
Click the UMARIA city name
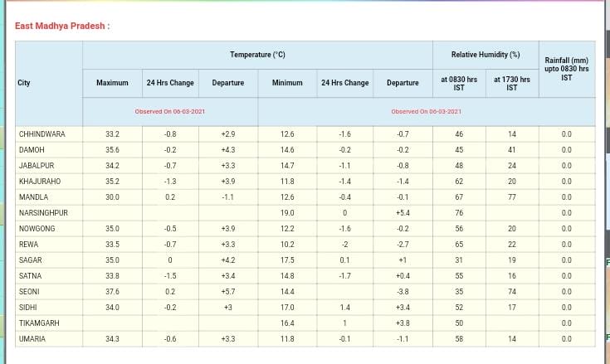click(x=32, y=339)
